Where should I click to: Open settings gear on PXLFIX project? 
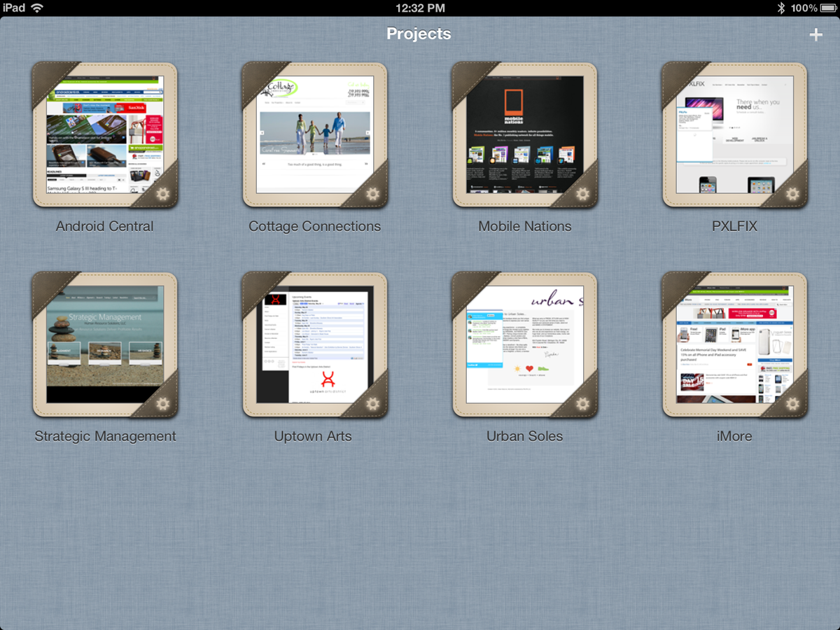[792, 193]
